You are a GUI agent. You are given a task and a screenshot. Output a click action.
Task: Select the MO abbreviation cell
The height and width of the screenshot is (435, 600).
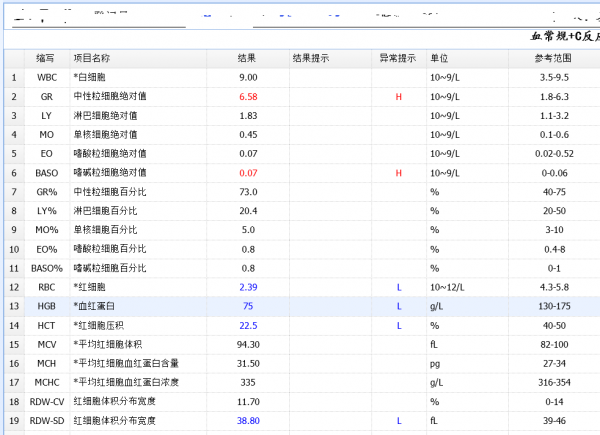click(47, 135)
